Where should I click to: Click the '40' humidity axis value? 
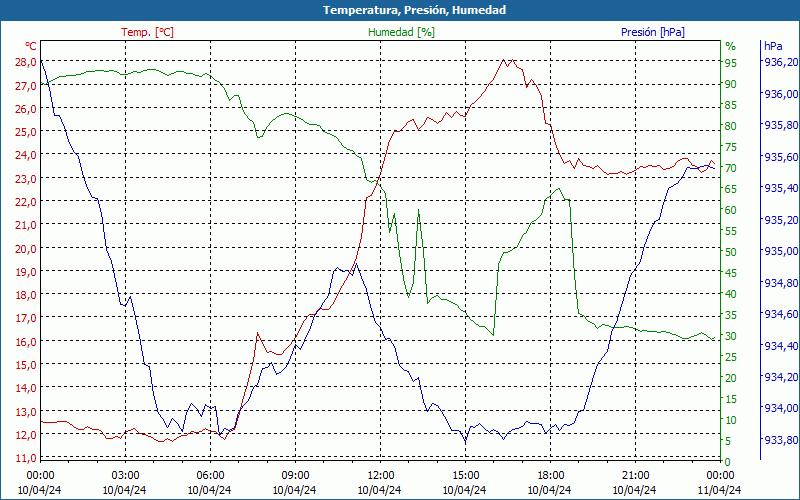click(731, 294)
